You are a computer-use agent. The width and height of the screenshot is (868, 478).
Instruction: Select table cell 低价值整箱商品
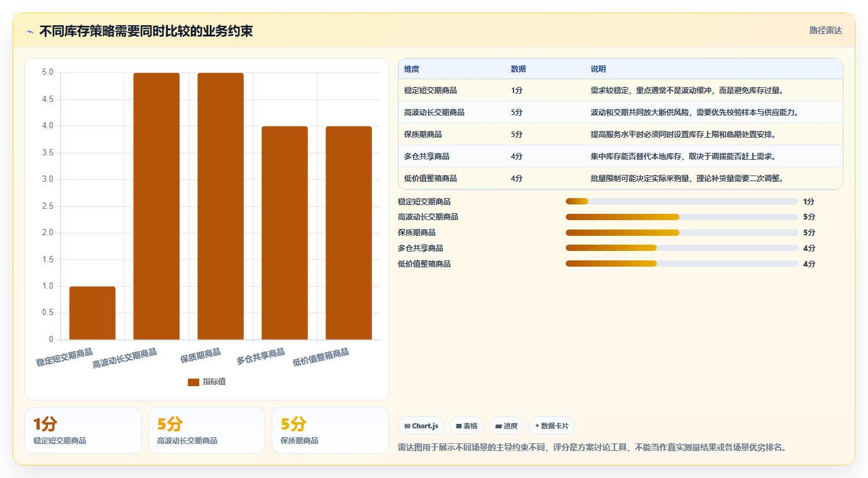[431, 178]
